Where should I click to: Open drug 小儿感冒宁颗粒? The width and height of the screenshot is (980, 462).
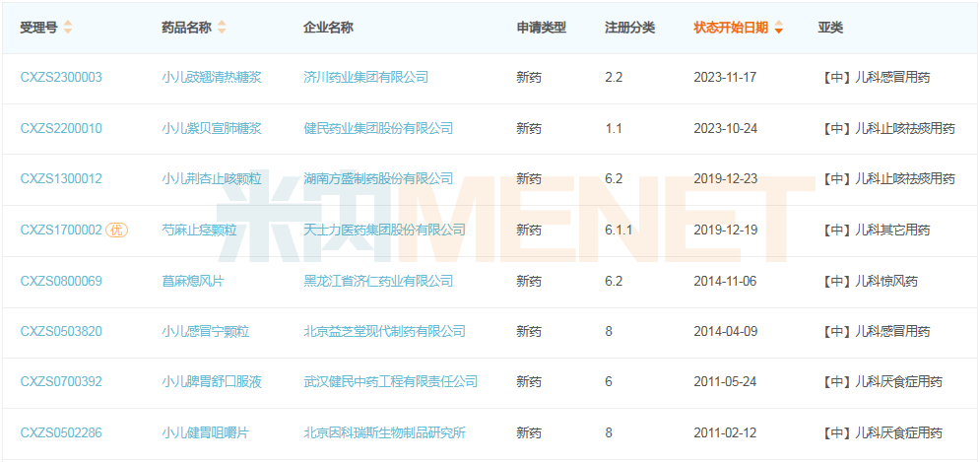click(x=205, y=331)
